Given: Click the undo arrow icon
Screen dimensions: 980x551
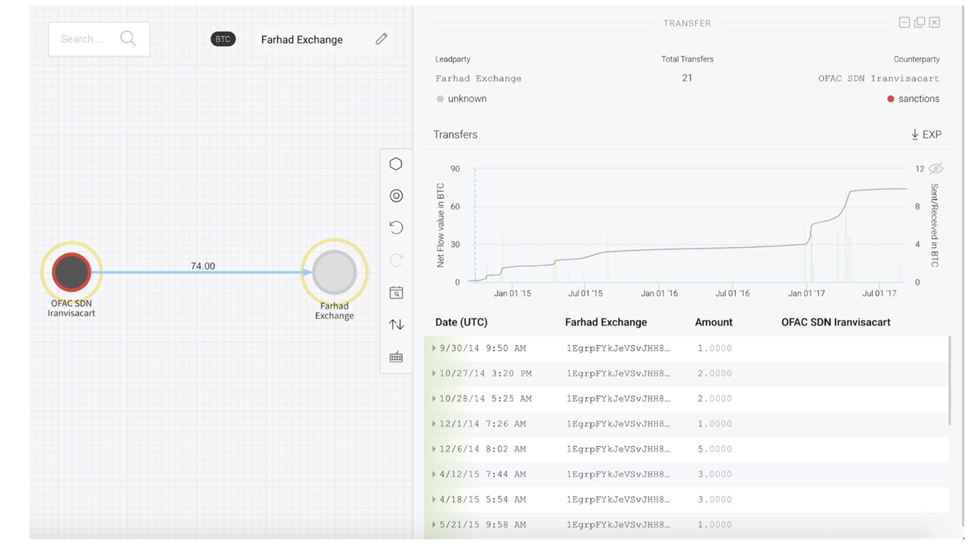Looking at the screenshot, I should tap(396, 227).
